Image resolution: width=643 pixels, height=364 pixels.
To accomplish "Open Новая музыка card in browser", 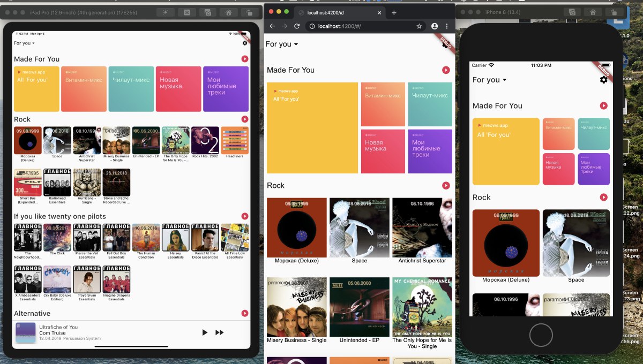I will point(383,151).
